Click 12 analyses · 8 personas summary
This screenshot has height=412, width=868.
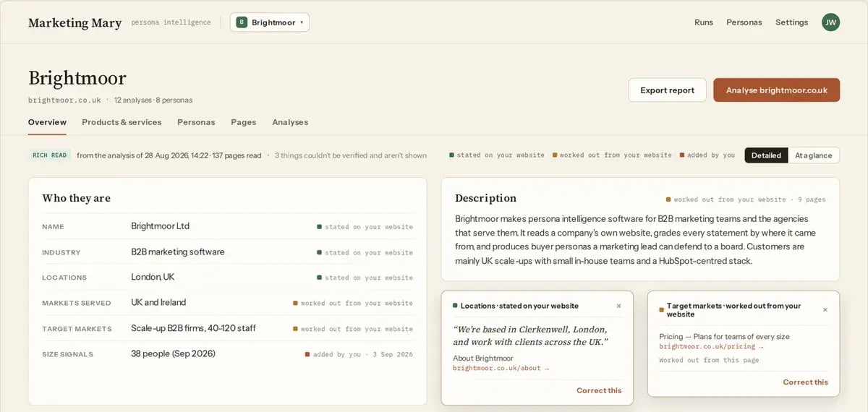[x=153, y=100]
